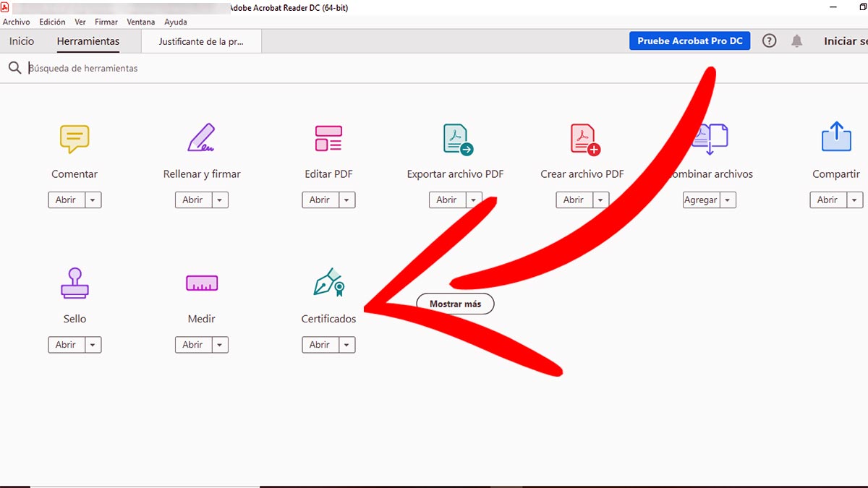Select the Rellenar y firmar pen icon
The height and width of the screenshot is (488, 868).
[201, 138]
